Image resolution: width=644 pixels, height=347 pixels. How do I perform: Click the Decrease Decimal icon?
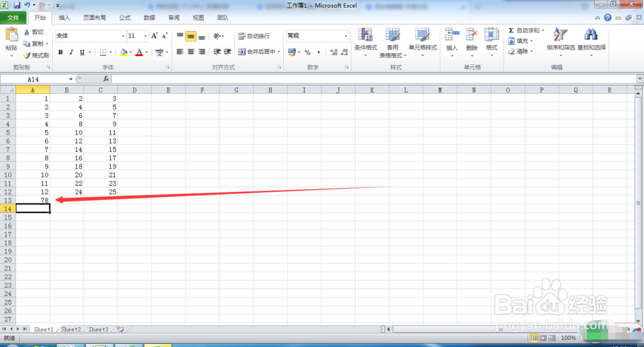click(x=344, y=52)
